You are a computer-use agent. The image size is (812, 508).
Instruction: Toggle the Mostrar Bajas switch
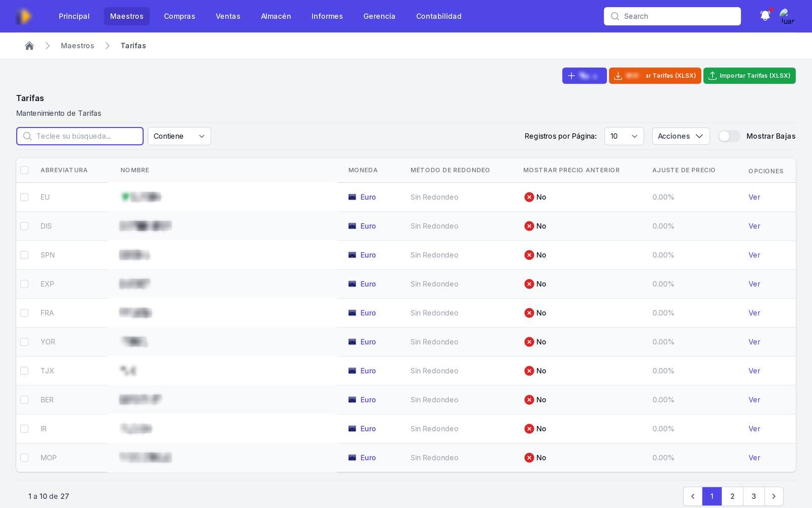point(729,136)
